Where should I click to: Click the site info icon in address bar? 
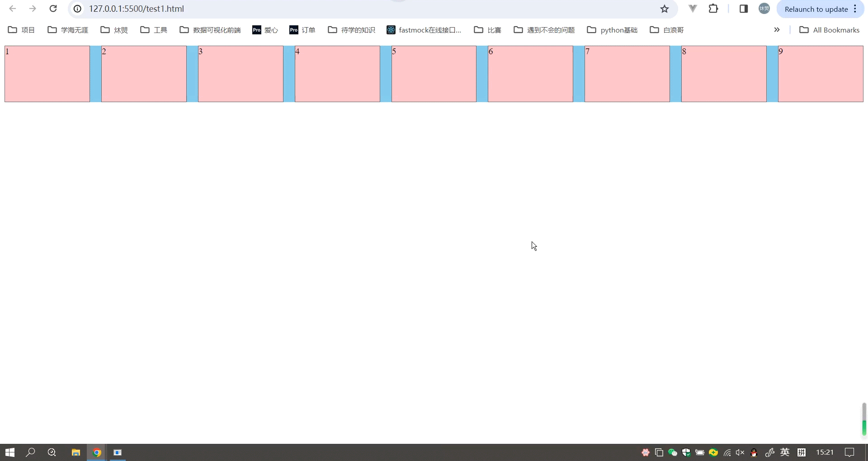[77, 9]
